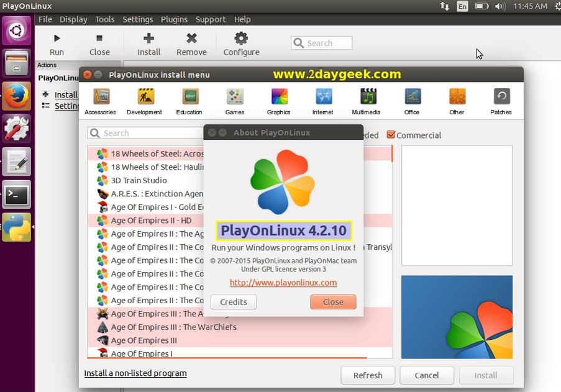Click the Cancel button in install menu
561x392 pixels.
427,375
